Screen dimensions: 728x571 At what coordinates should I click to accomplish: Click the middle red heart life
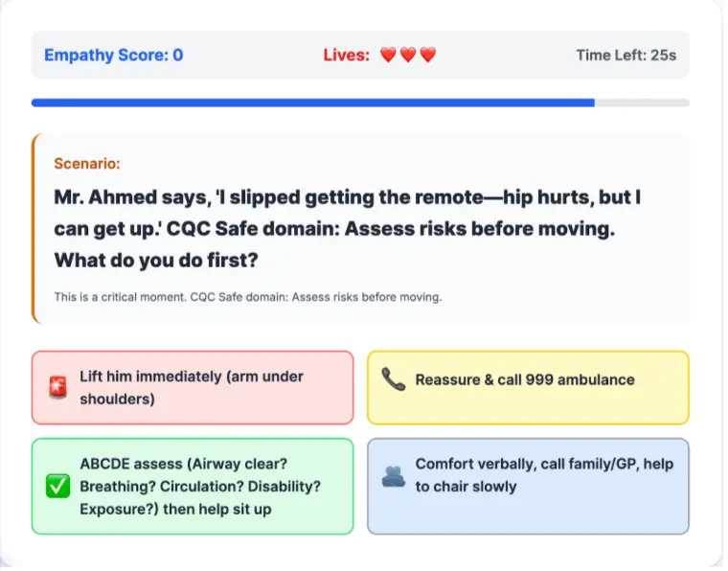[408, 56]
